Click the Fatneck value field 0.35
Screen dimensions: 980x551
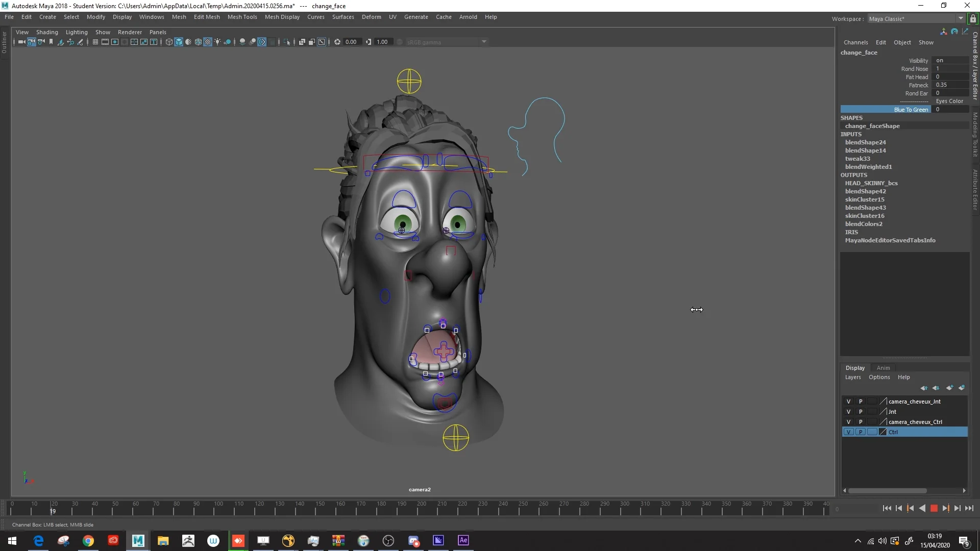point(950,85)
